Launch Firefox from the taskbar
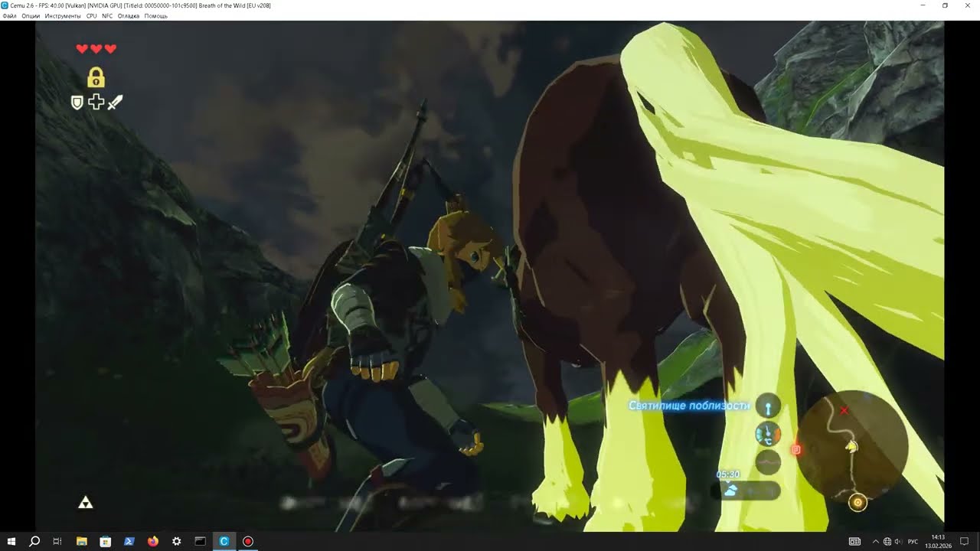 [153, 541]
